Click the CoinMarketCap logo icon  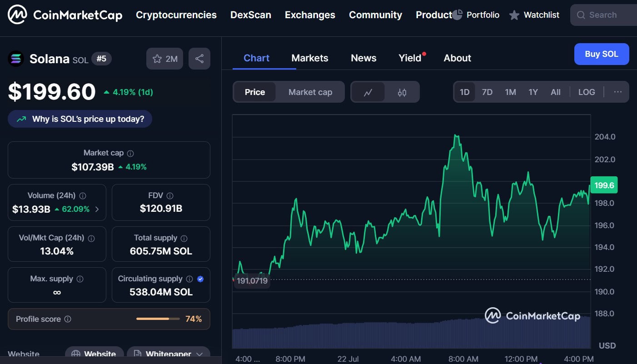click(x=17, y=15)
